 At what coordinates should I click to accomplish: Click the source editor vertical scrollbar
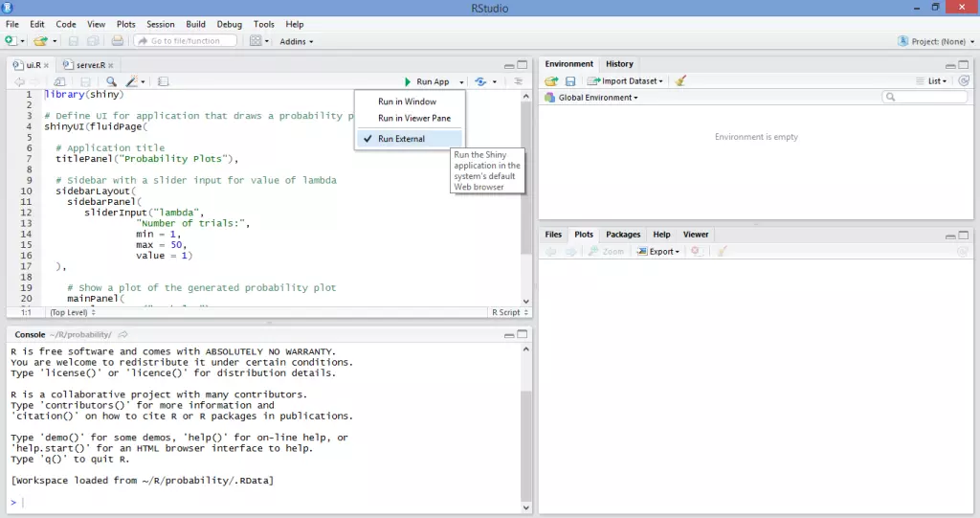pyautogui.click(x=525, y=178)
